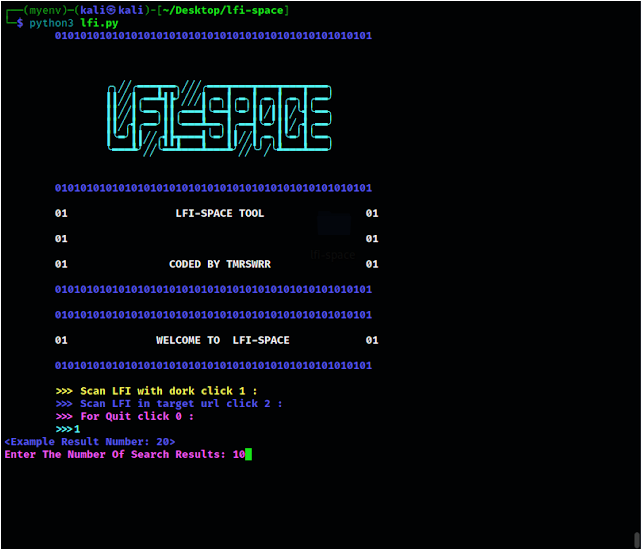Viewport: 642px width, 550px height.
Task: Click the green terminal cursor block
Action: (249, 455)
